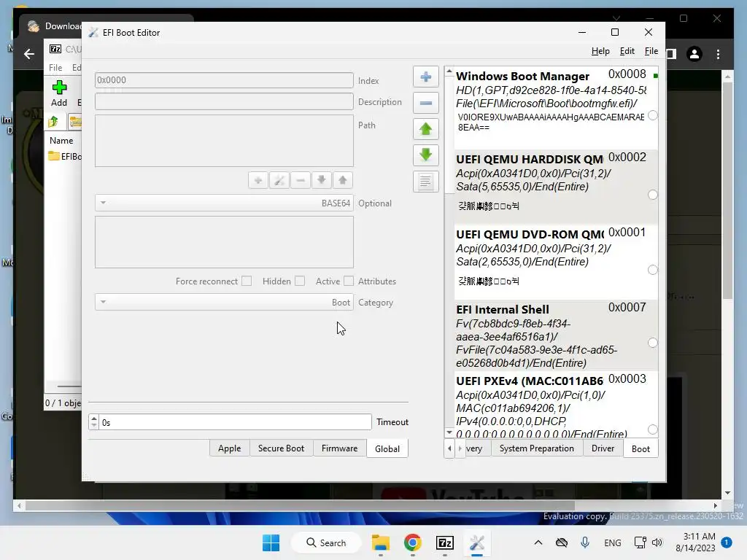This screenshot has width=747, height=560.
Task: Open the Edit menu
Action: point(627,51)
